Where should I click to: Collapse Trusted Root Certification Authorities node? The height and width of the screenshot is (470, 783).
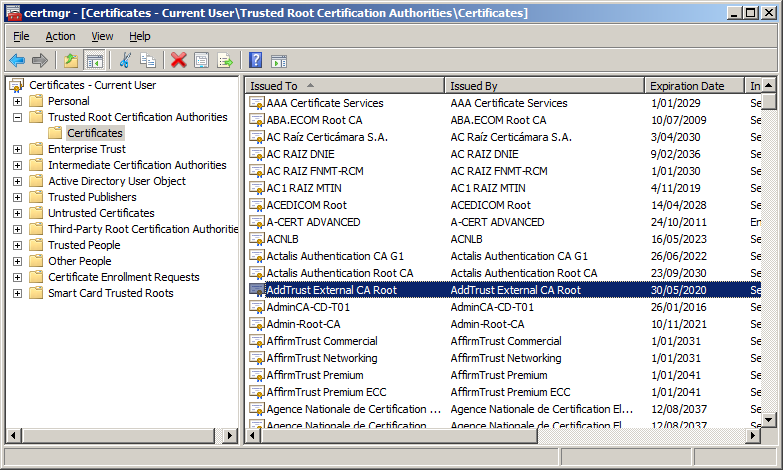click(x=17, y=117)
